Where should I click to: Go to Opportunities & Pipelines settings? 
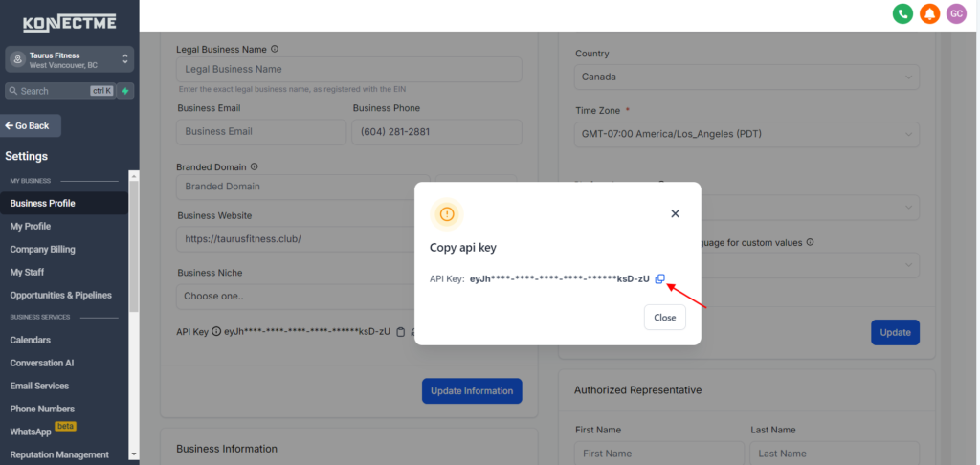point(60,296)
